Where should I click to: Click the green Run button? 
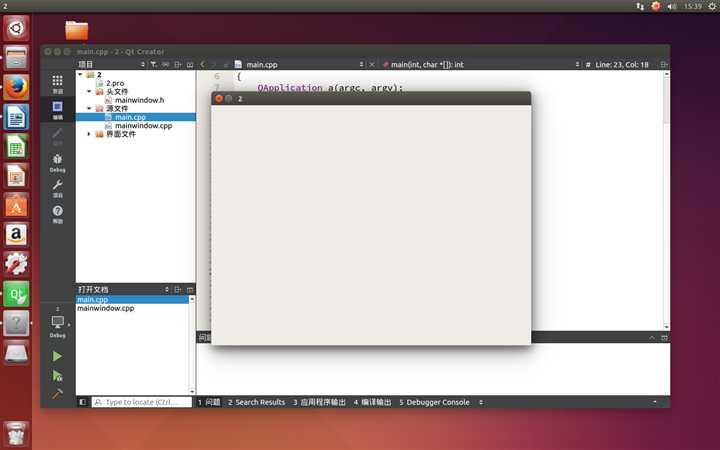(57, 356)
